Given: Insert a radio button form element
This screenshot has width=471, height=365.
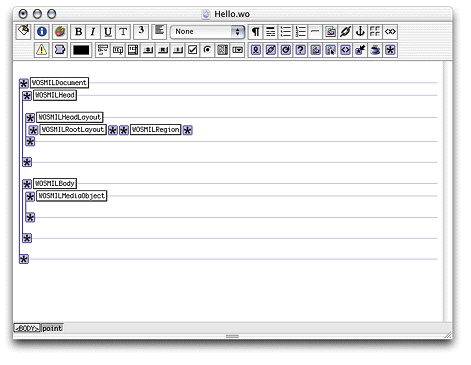Looking at the screenshot, I should 207,50.
